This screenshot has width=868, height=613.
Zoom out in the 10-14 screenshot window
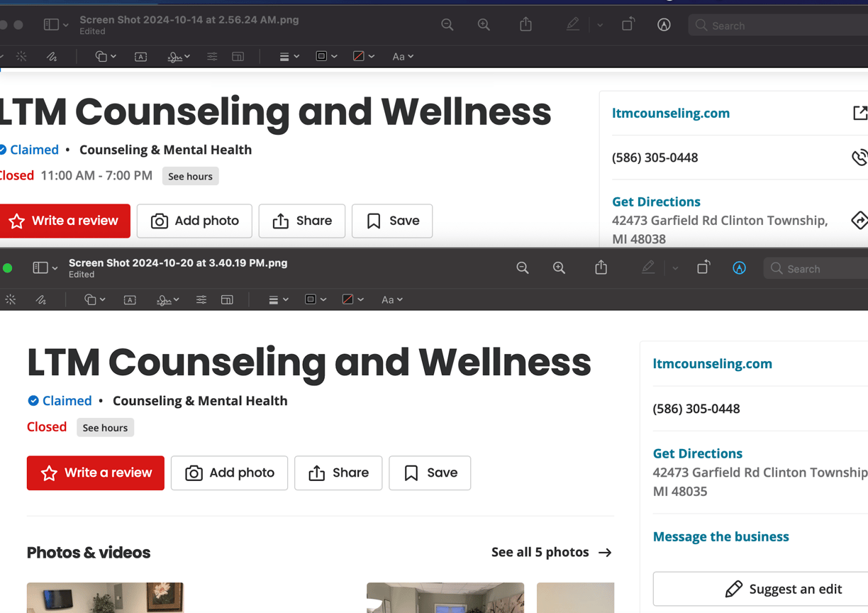[x=447, y=25]
